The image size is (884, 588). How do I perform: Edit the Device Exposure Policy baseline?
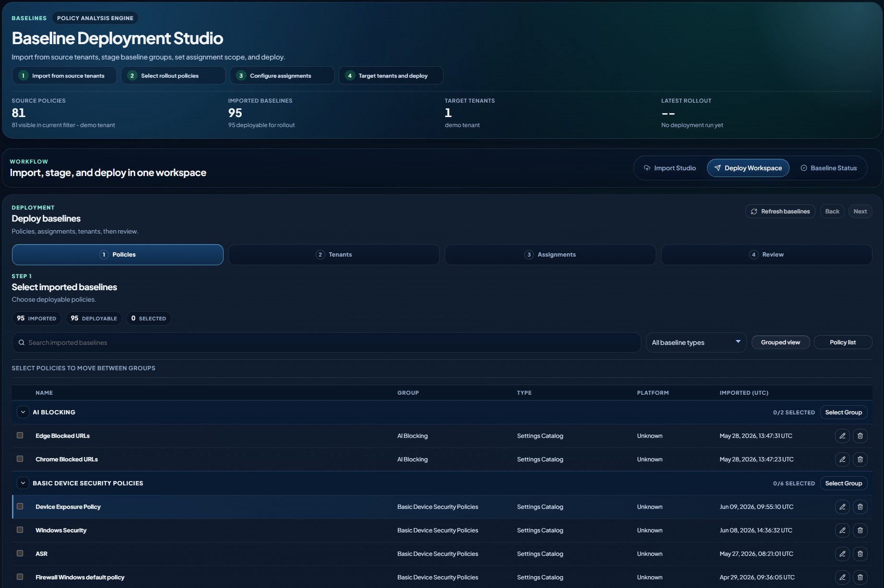(842, 507)
